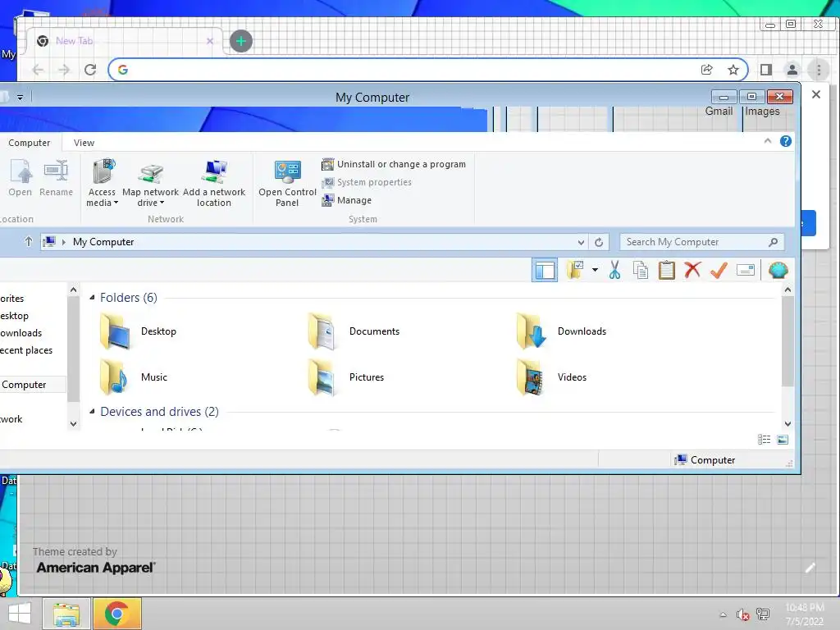Open the address bar history dropdown

[x=581, y=242]
